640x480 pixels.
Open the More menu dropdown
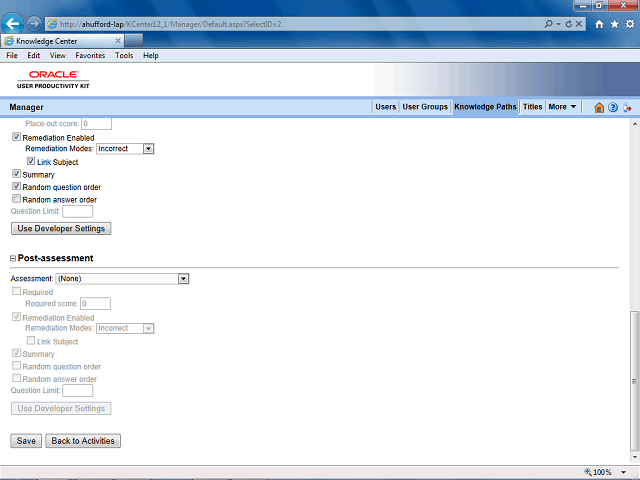pyautogui.click(x=562, y=107)
